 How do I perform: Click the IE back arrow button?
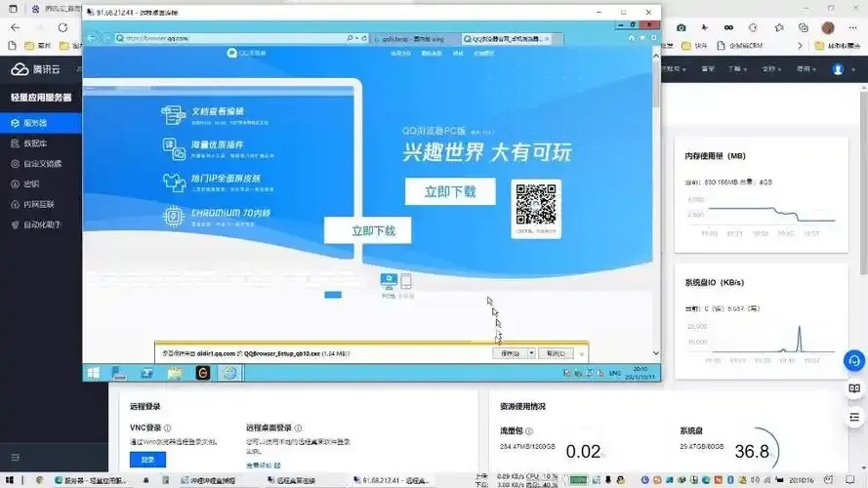click(x=92, y=38)
